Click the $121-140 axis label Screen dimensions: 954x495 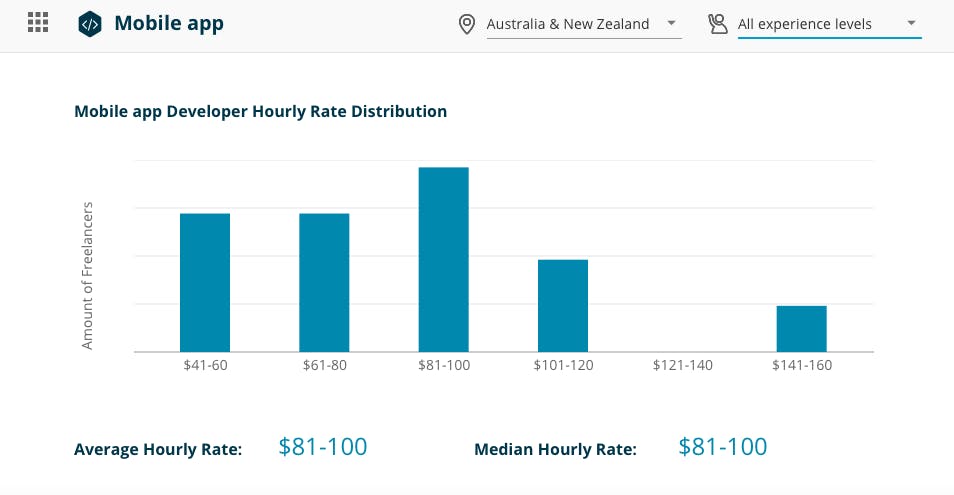coord(682,366)
